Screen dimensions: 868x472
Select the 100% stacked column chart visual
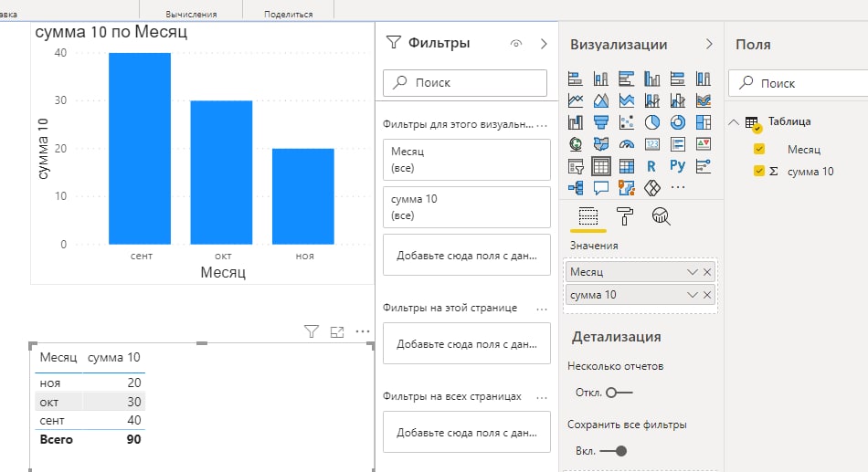703,79
